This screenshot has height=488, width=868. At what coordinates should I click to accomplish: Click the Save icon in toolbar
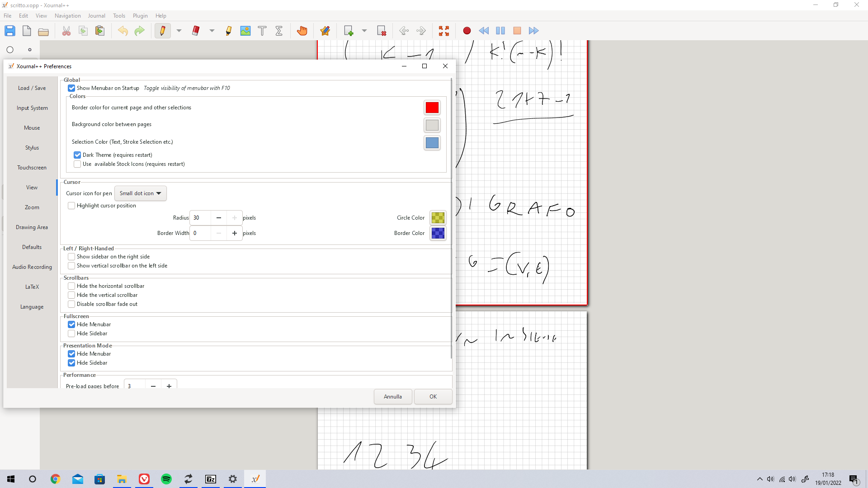tap(10, 31)
